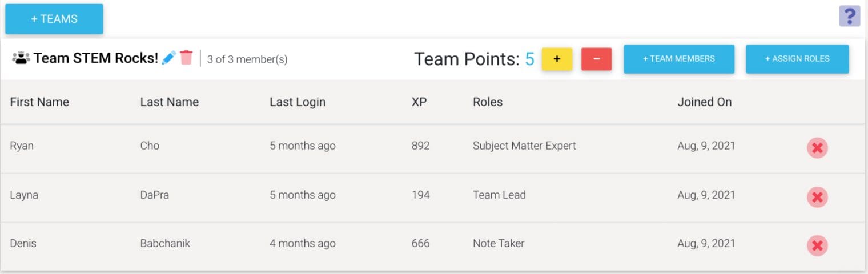Screen dimensions: 868x274
Task: Subtract a team point with red minus
Action: tap(596, 59)
